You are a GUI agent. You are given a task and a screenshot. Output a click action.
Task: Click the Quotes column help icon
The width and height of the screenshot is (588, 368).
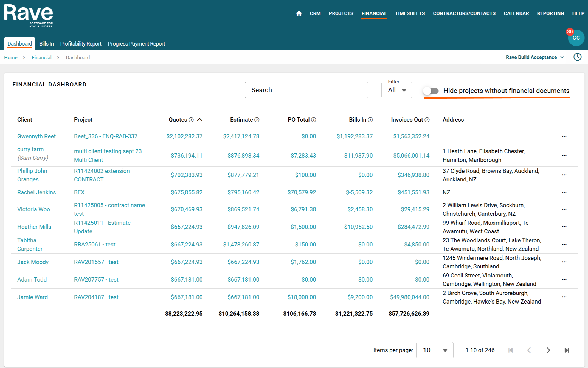click(191, 120)
